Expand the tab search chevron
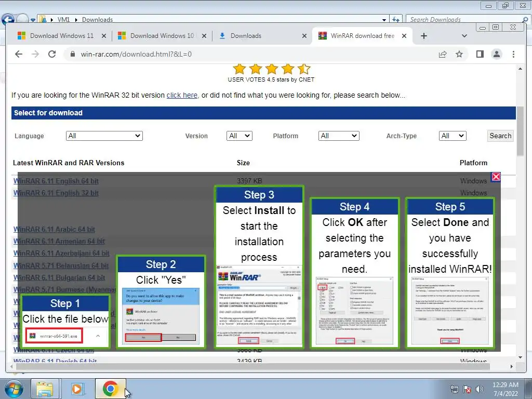The width and height of the screenshot is (532, 399). tap(464, 36)
